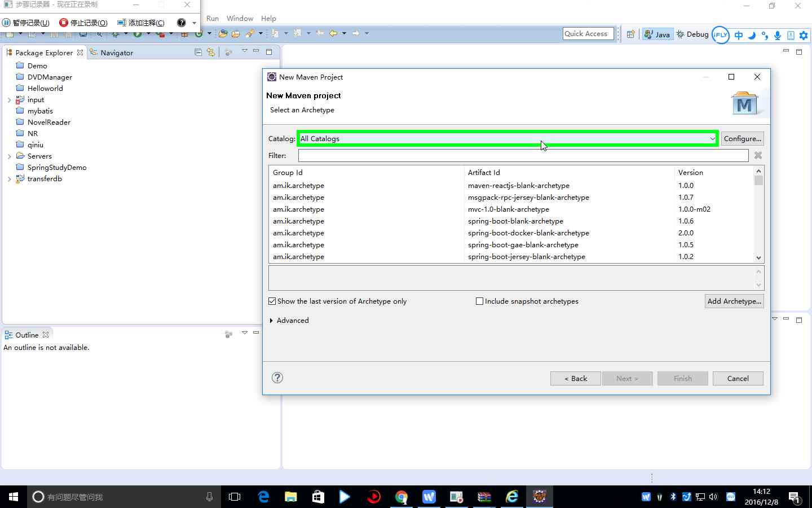Click the Configure... button next to Catalog
The width and height of the screenshot is (812, 508).
click(x=742, y=138)
